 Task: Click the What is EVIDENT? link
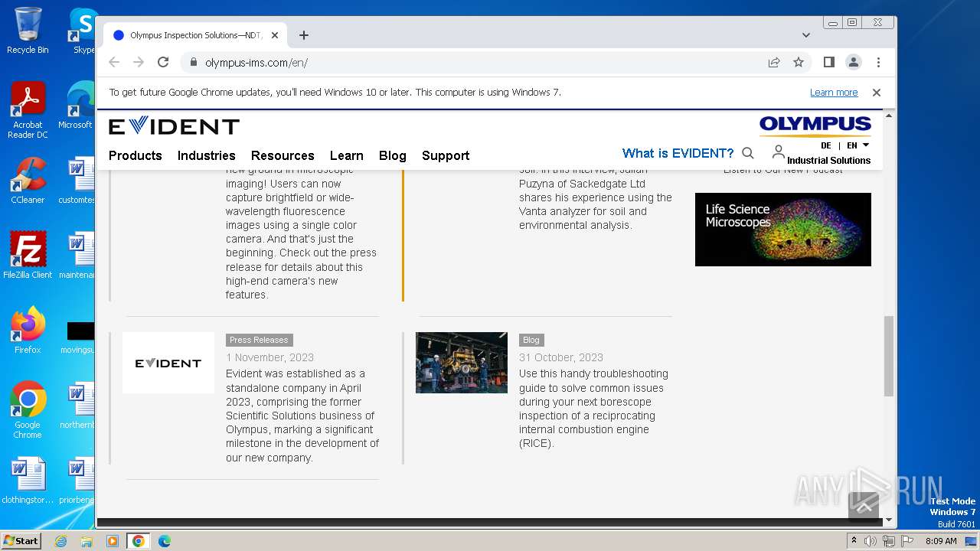click(678, 153)
